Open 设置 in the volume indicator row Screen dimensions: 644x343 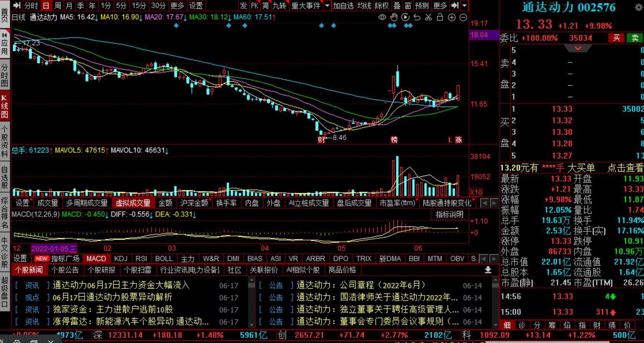(22, 203)
